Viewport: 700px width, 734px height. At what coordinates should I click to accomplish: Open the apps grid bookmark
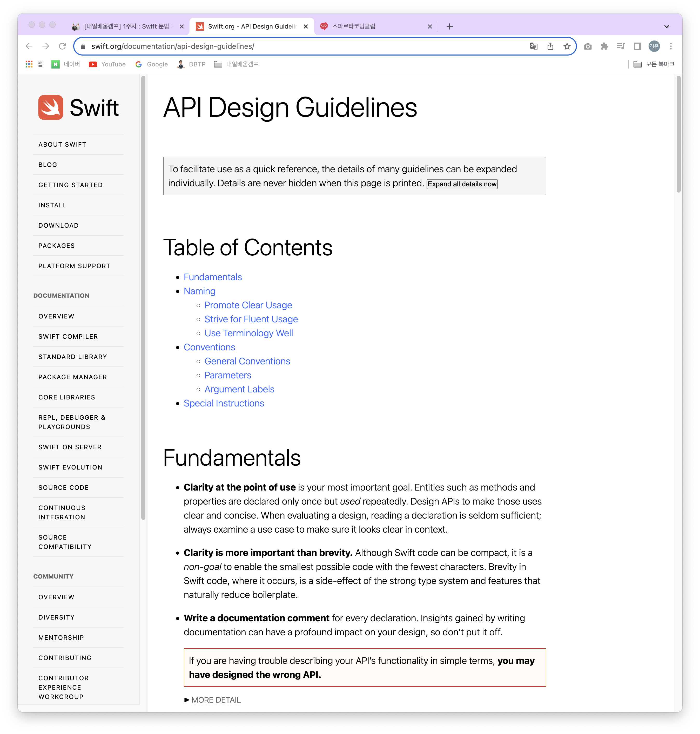click(x=33, y=64)
